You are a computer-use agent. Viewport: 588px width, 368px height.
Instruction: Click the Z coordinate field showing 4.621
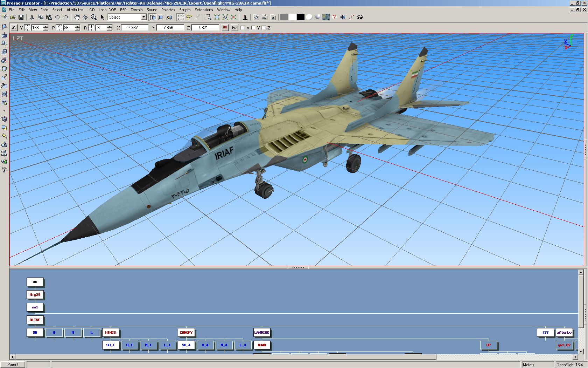(x=205, y=28)
